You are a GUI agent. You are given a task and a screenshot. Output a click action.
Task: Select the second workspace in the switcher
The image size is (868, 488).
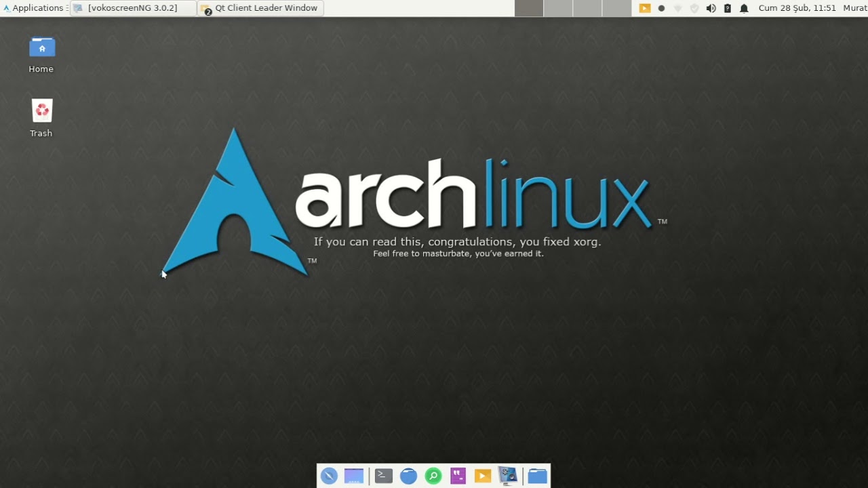point(558,8)
